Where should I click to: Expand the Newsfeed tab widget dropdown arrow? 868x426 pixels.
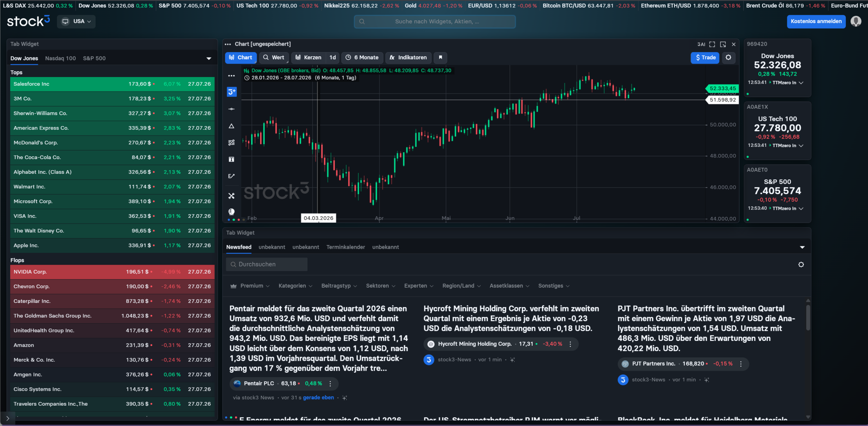tap(802, 247)
